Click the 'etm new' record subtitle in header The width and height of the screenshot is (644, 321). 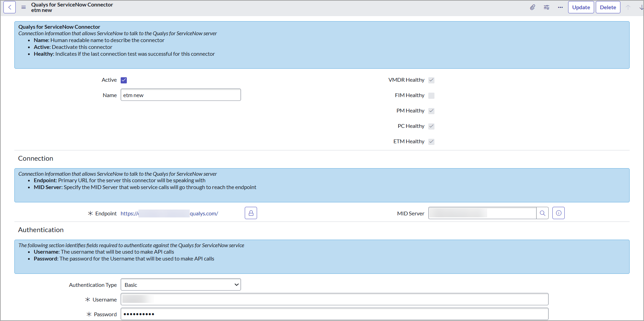point(42,10)
